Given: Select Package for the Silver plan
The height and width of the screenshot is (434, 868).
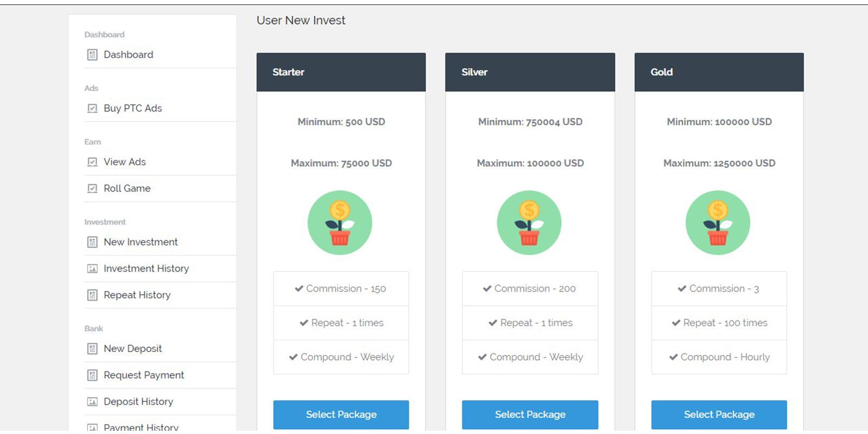Looking at the screenshot, I should click(530, 415).
